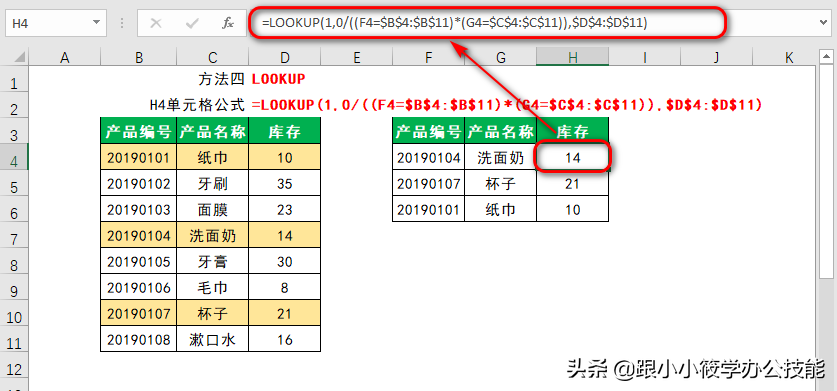This screenshot has width=837, height=391.
Task: Click cell with 20190105
Action: coord(139,261)
